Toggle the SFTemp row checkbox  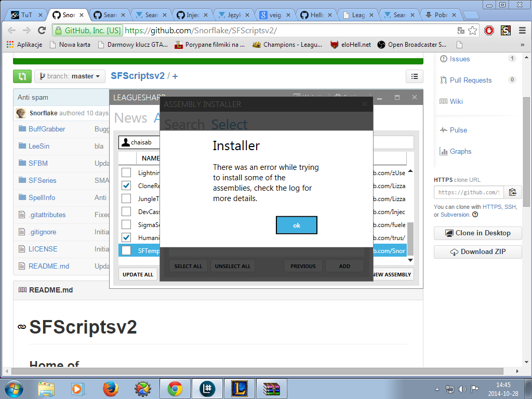tap(126, 251)
